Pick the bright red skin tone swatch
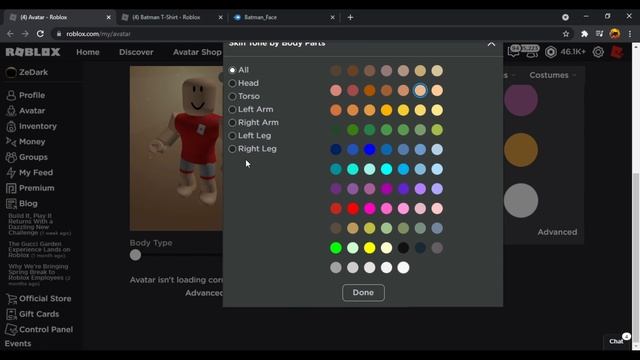640x360 pixels. tap(353, 209)
